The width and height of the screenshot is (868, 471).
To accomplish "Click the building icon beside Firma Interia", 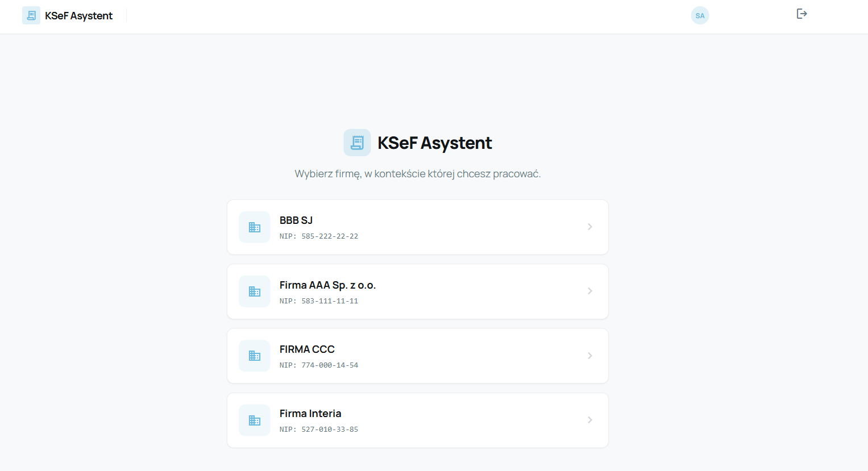I will click(x=255, y=420).
